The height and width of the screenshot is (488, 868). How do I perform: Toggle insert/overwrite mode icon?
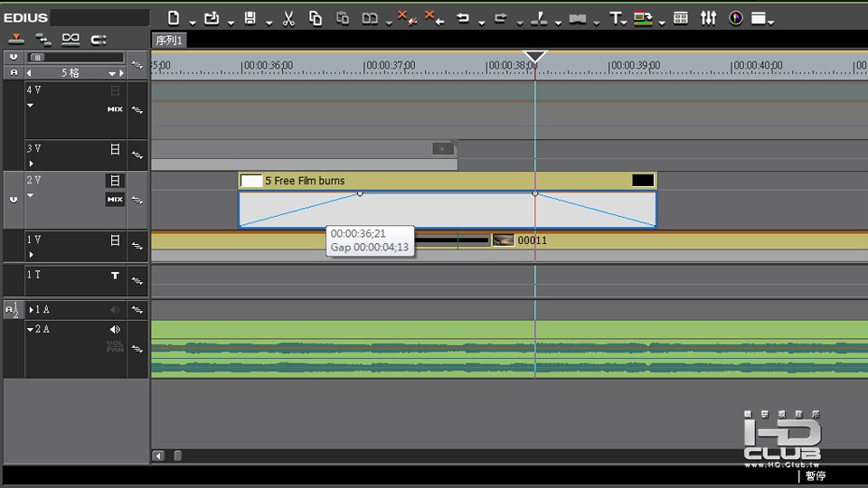pyautogui.click(x=16, y=39)
